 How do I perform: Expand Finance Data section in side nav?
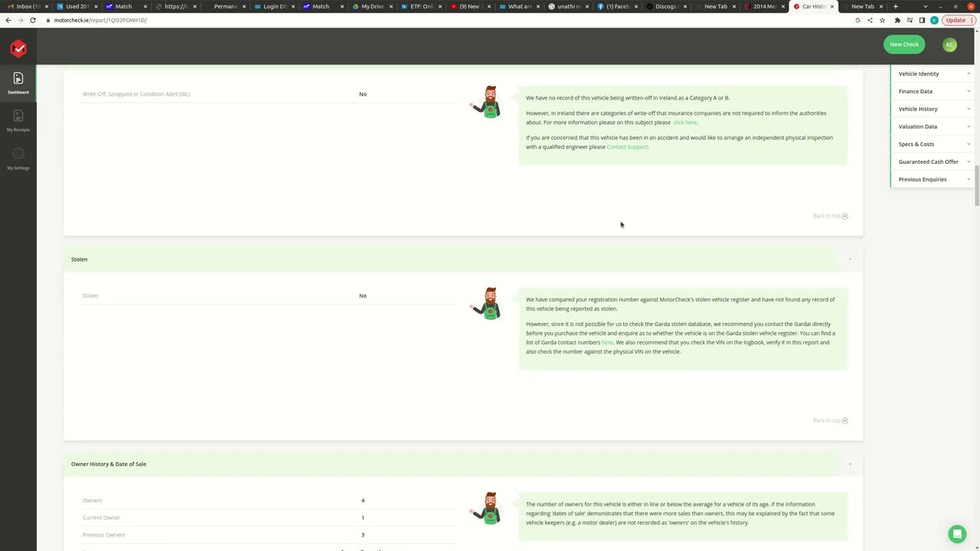933,91
